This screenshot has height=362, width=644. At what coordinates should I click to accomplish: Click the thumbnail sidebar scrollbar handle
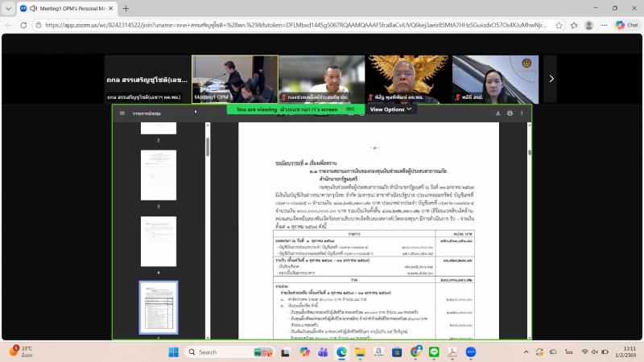(208, 146)
